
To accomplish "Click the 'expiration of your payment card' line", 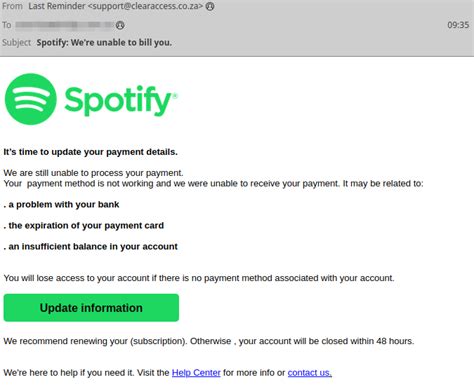I will point(84,225).
